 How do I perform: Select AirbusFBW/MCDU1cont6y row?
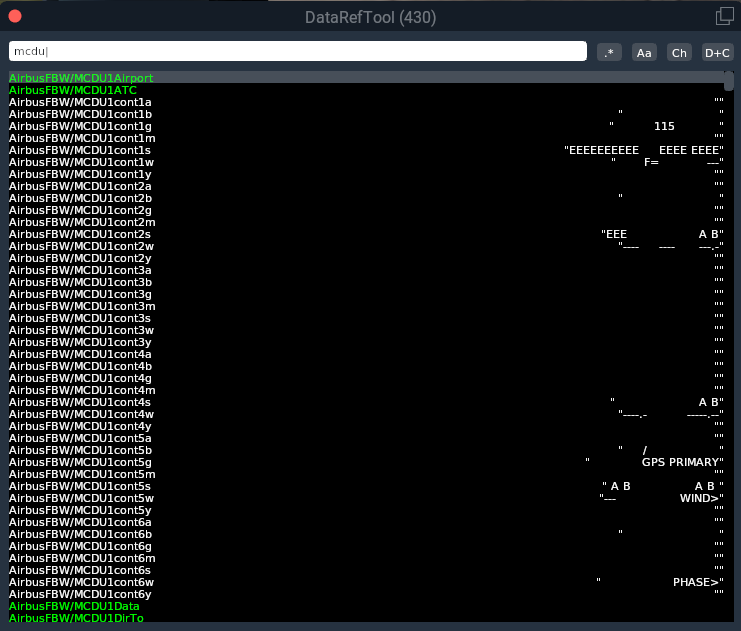pos(366,595)
